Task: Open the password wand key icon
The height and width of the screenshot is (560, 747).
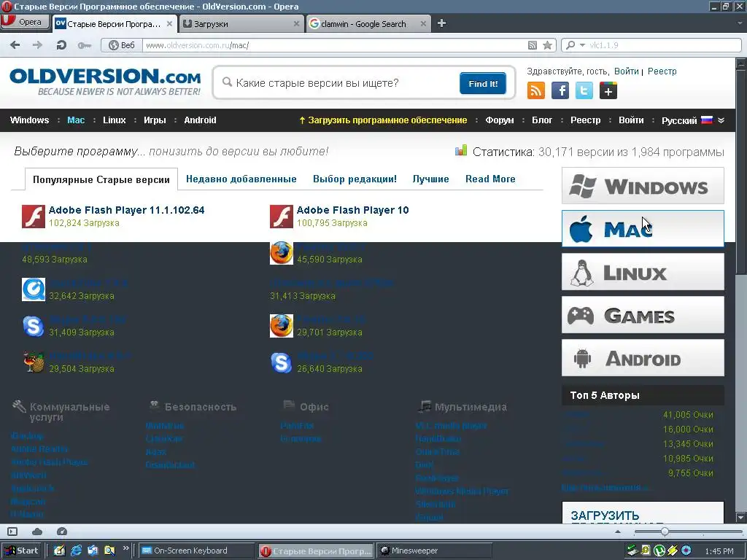Action: [x=85, y=45]
